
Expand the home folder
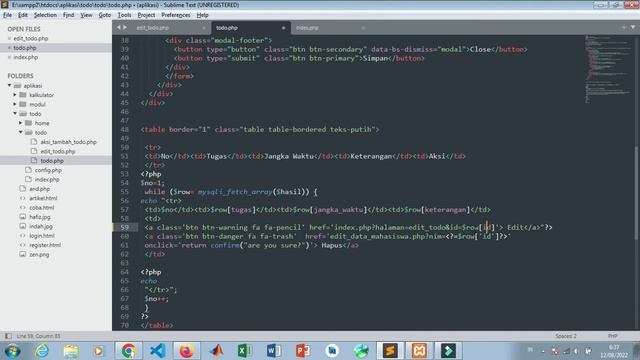tap(20, 123)
